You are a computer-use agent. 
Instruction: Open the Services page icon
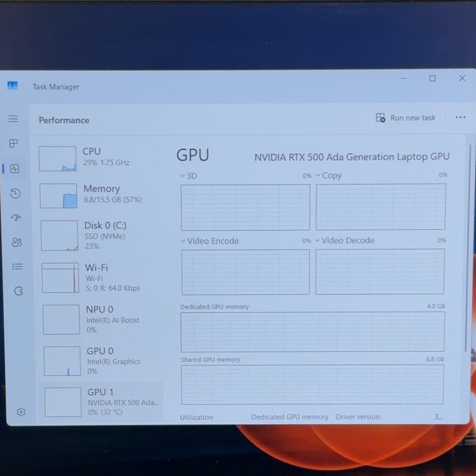18,291
